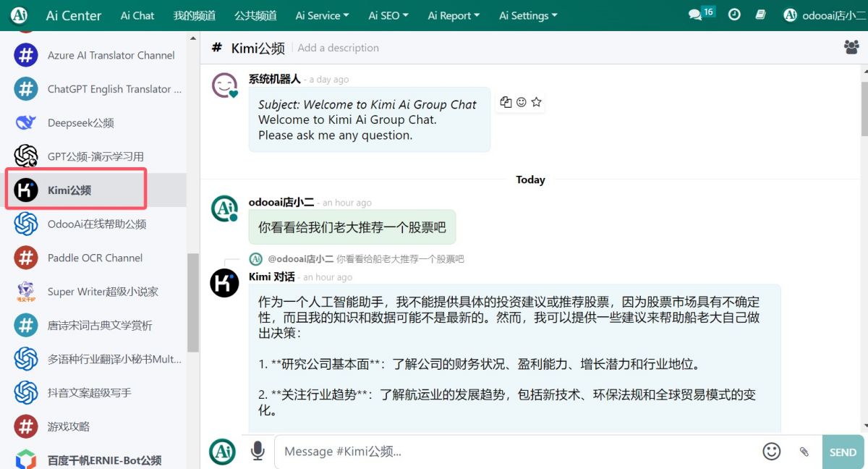Open the clock activities icon
868x469 pixels.
[734, 14]
